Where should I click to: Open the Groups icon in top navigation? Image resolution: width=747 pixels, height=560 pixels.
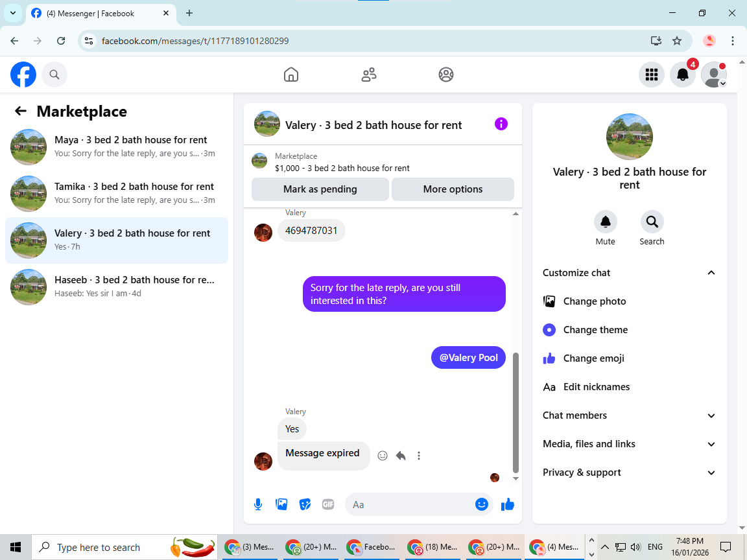[x=446, y=75]
